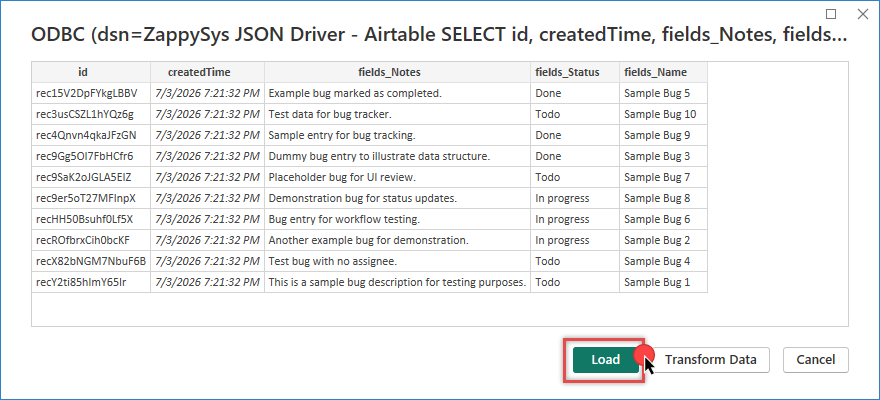Image resolution: width=880 pixels, height=400 pixels.
Task: Click cell recROfbrxCih0bcKF
Action: tap(91, 240)
